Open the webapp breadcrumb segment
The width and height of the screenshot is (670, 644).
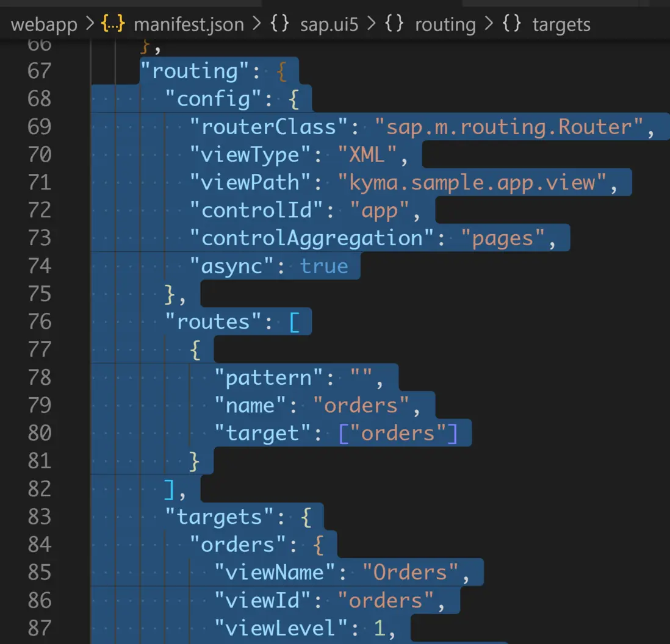pos(44,25)
